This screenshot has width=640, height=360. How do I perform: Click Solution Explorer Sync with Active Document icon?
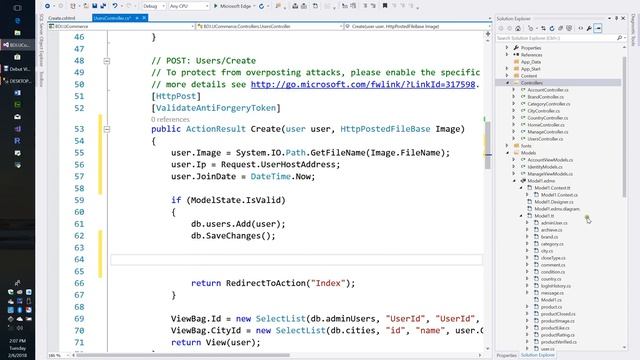click(543, 28)
